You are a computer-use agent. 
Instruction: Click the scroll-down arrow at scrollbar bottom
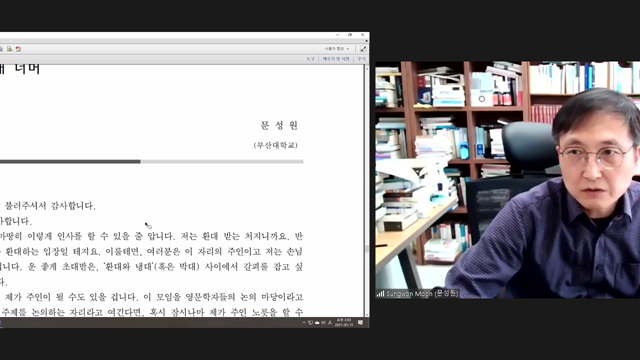tap(367, 315)
